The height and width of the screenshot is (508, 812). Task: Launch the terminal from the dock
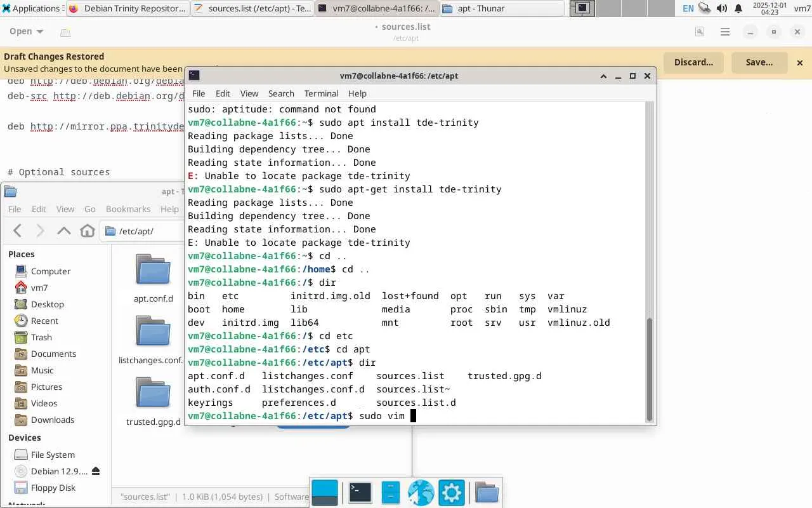360,492
